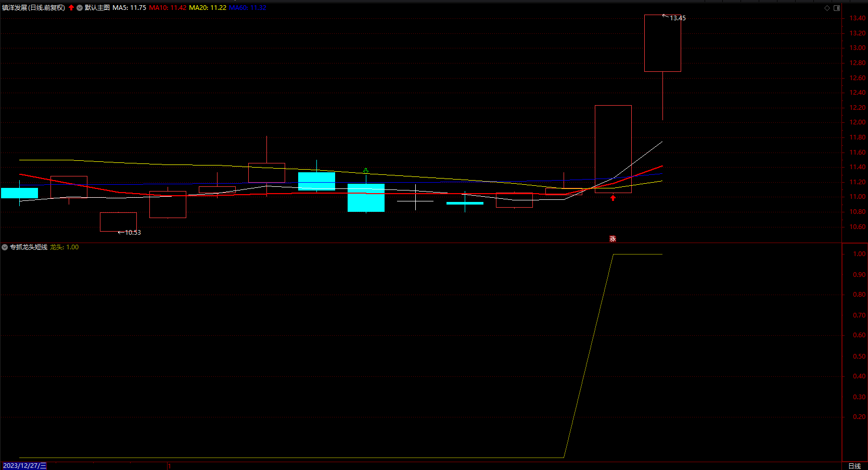The image size is (868, 470).
Task: Click the 0.20 axis label in indicator panel
Action: (x=859, y=417)
